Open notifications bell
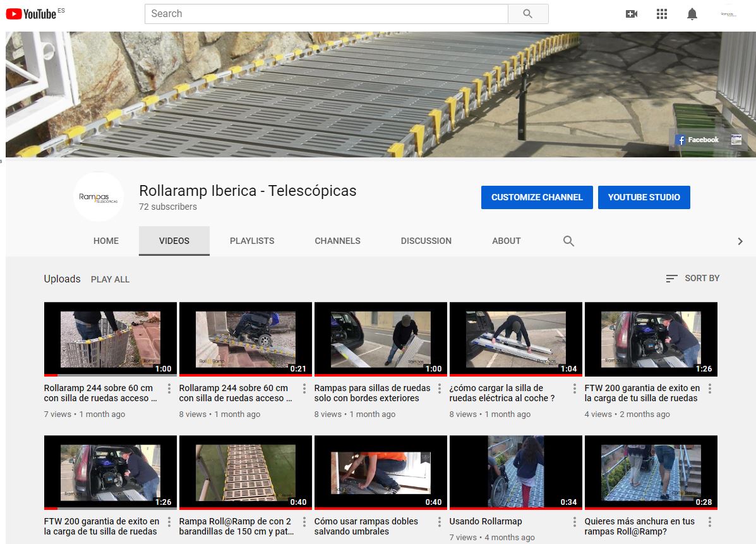 point(692,14)
